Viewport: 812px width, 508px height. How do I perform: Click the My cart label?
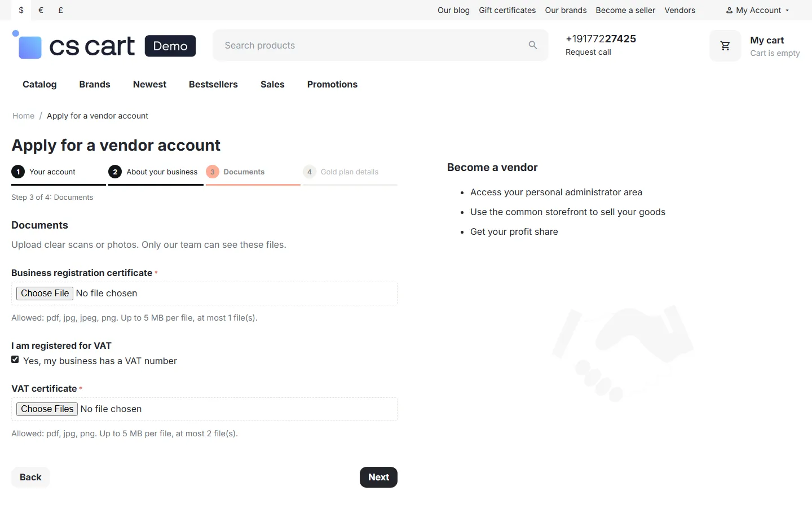767,40
